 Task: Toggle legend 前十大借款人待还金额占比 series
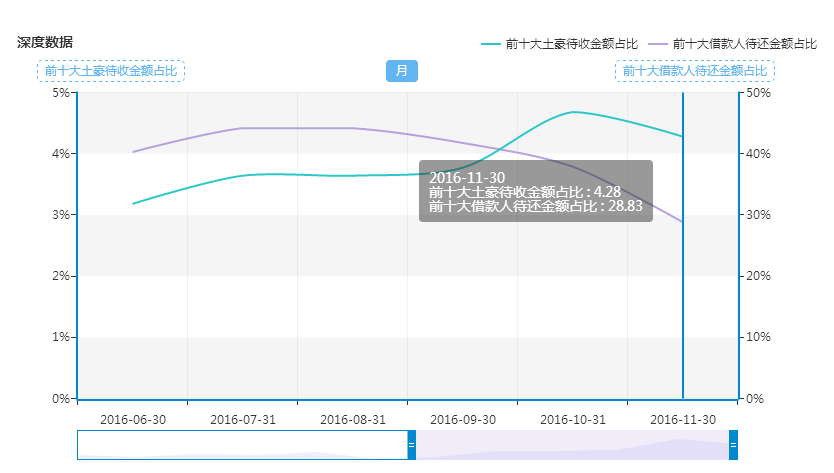point(732,44)
